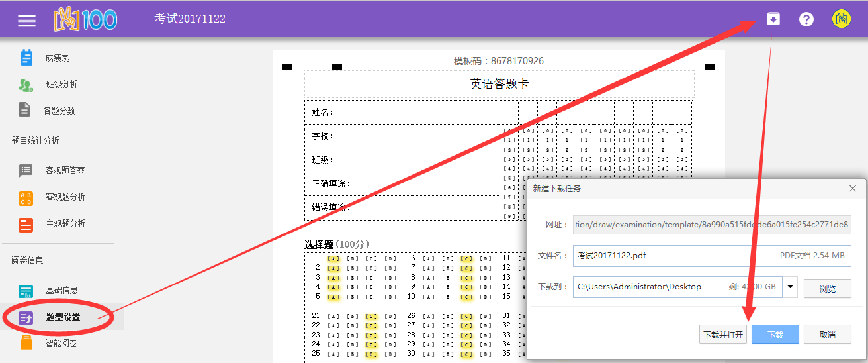
Task: Click the 下载并打开 button
Action: click(x=722, y=335)
